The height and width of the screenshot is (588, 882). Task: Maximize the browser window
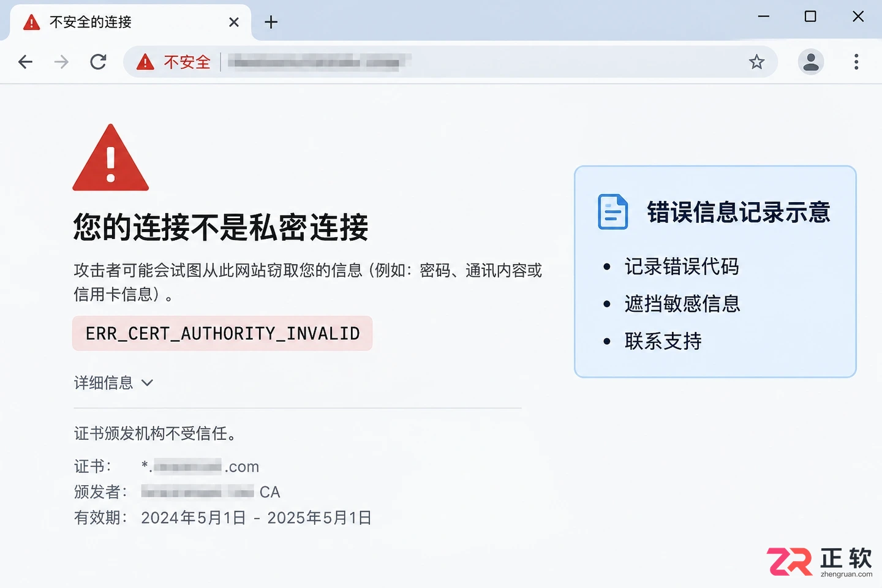[810, 17]
